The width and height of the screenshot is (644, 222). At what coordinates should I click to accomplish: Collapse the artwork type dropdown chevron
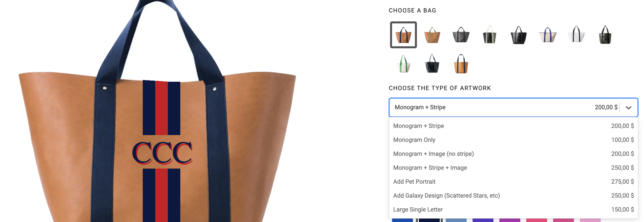[629, 108]
